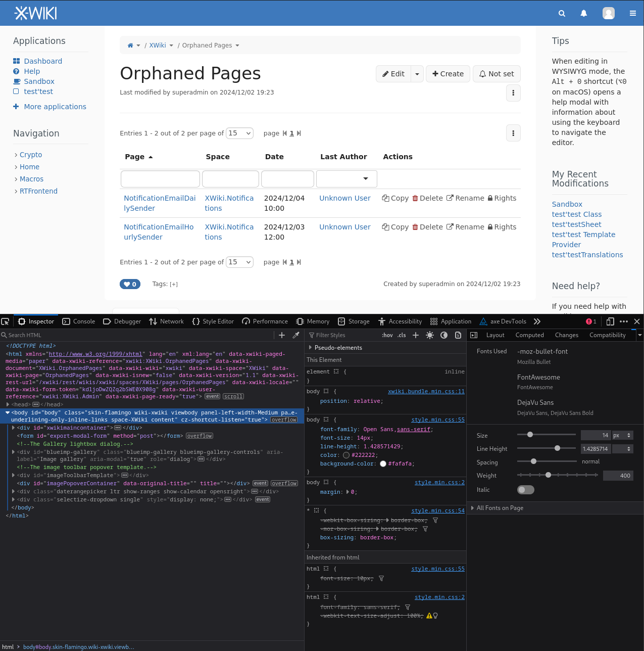Click the breadcrumb home icon

pos(130,45)
